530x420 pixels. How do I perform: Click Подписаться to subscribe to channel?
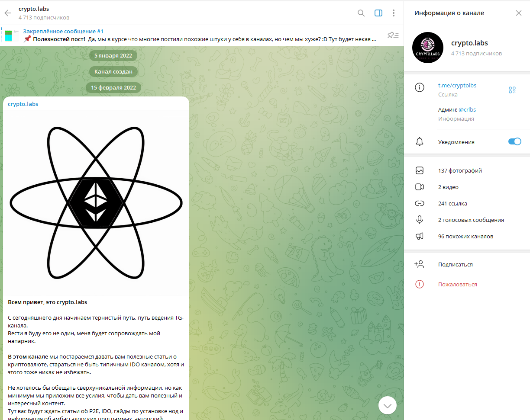point(455,264)
